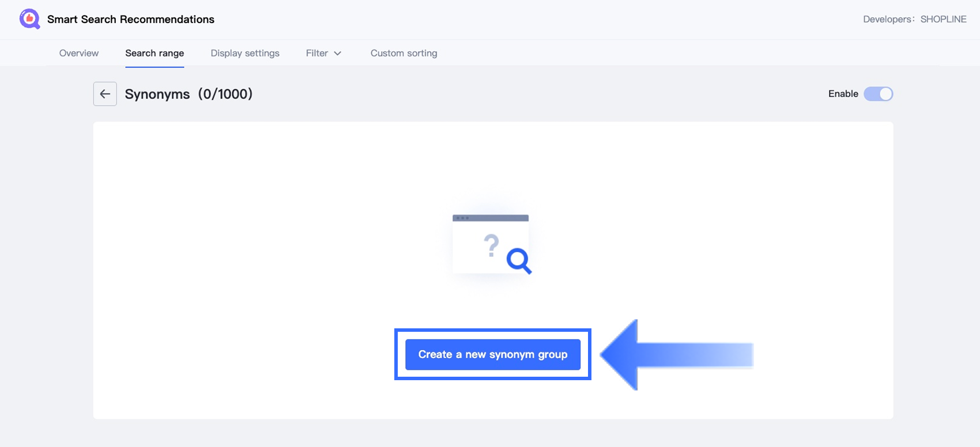Select the Search range tab
This screenshot has height=447, width=980.
154,53
